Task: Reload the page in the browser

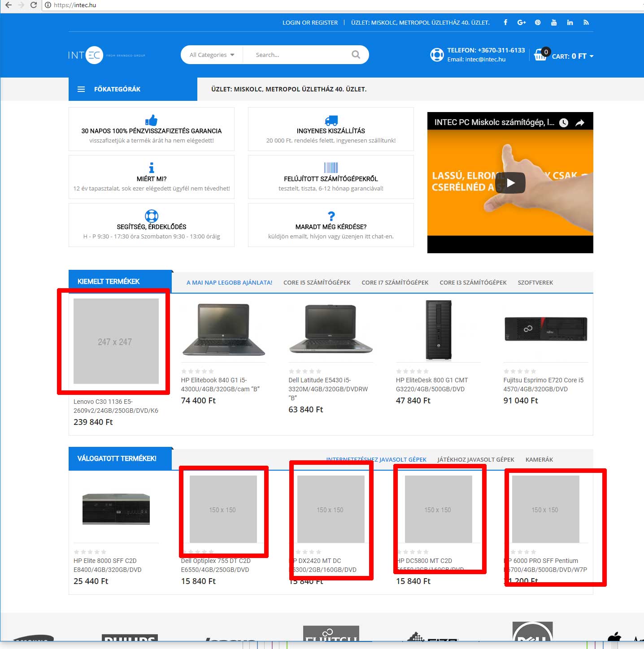Action: click(x=33, y=5)
